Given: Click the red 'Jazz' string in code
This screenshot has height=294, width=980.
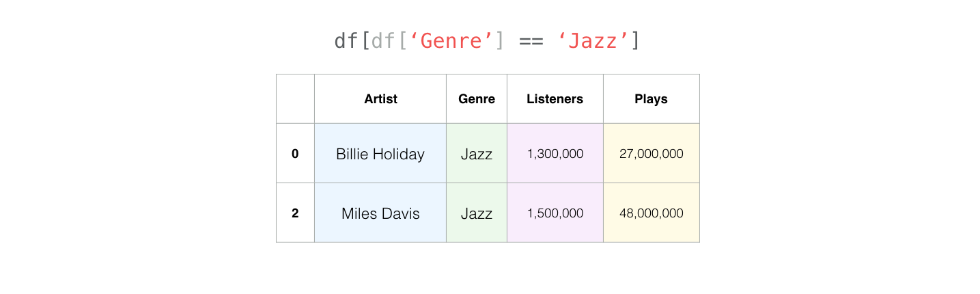Looking at the screenshot, I should (593, 42).
